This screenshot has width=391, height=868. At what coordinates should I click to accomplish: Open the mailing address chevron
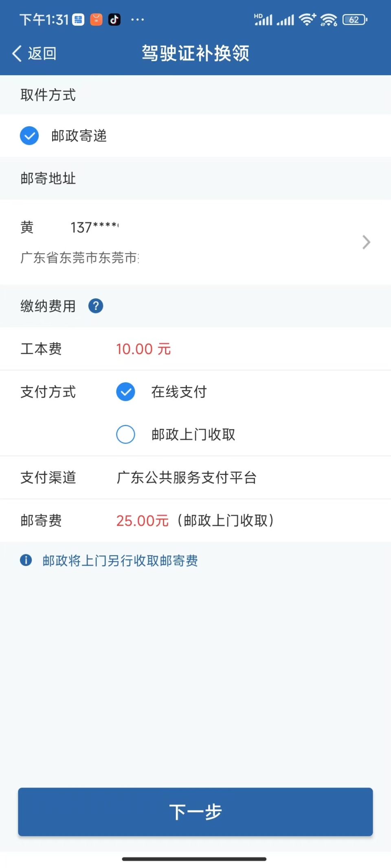point(366,242)
